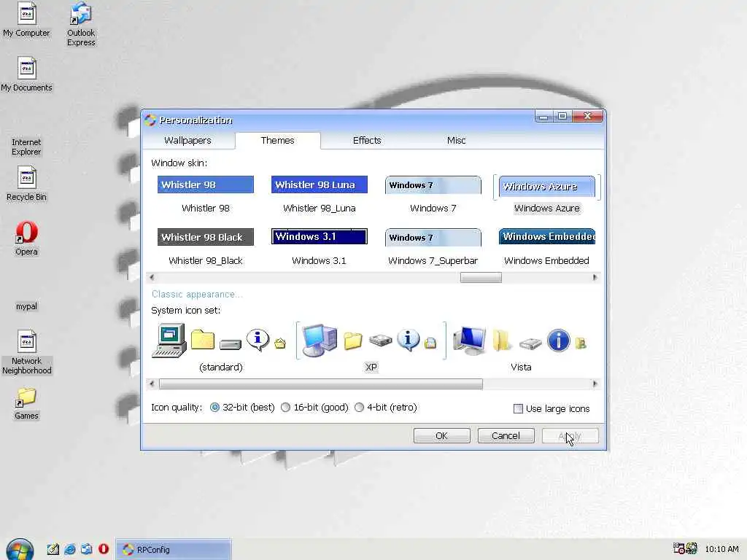Click standard set drive icon

[x=231, y=343]
